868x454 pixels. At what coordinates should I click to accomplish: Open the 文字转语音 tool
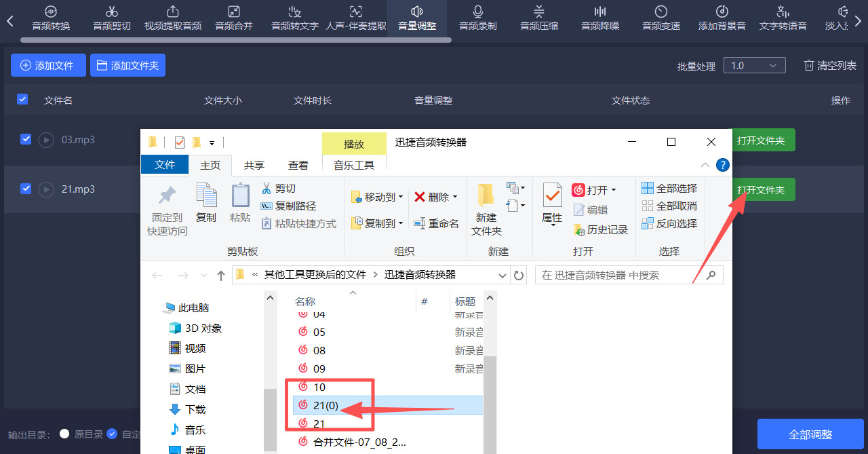click(x=783, y=18)
